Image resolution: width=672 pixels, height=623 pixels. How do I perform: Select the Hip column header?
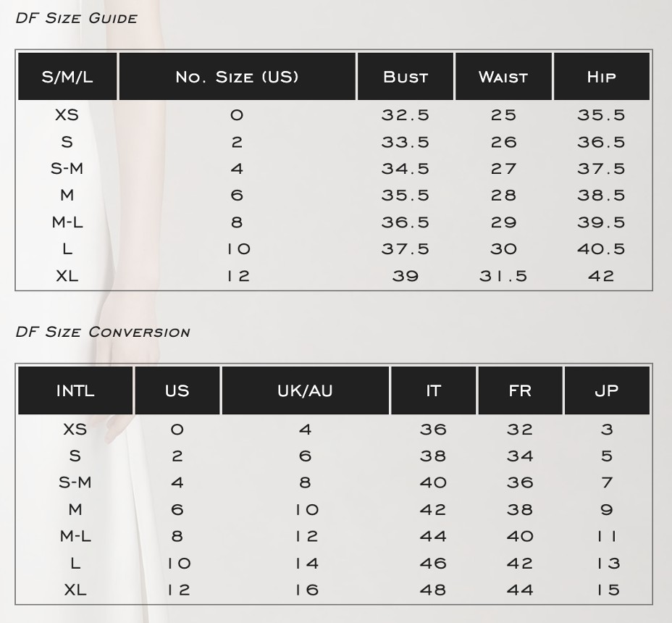coord(602,76)
